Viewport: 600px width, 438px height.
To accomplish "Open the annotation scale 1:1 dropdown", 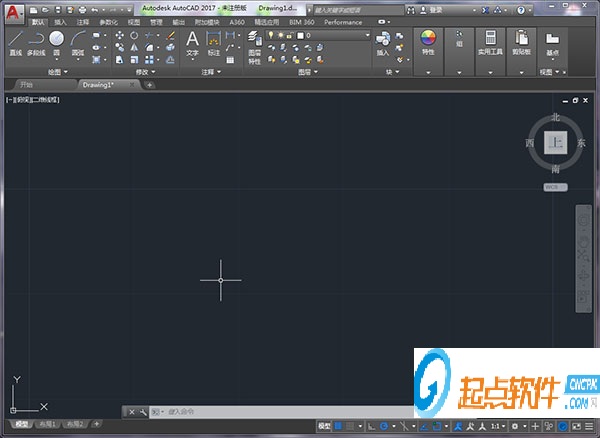I will pyautogui.click(x=498, y=426).
